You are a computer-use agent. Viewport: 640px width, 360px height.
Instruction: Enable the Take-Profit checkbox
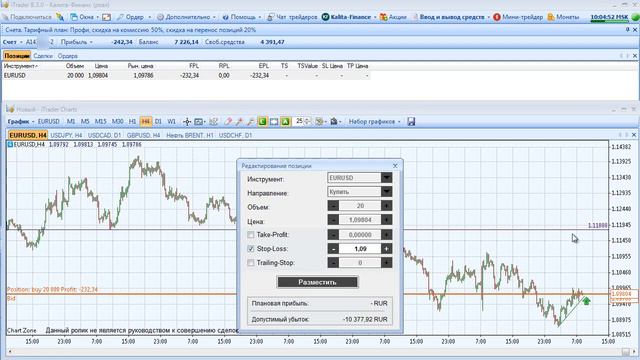251,235
